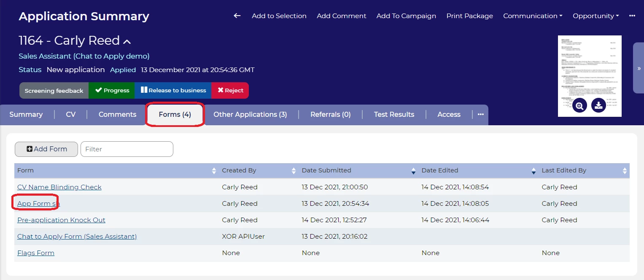
Task: Click the Filter input field
Action: [127, 149]
